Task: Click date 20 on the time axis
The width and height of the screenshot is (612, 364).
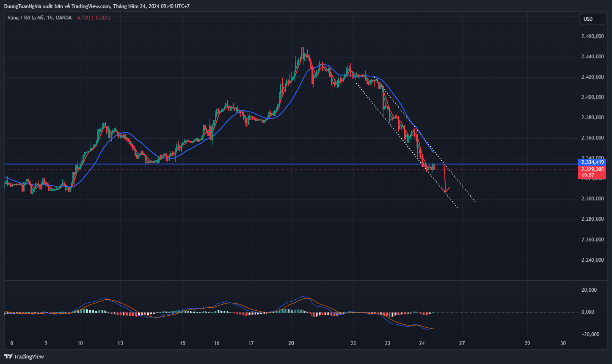Action: point(291,343)
